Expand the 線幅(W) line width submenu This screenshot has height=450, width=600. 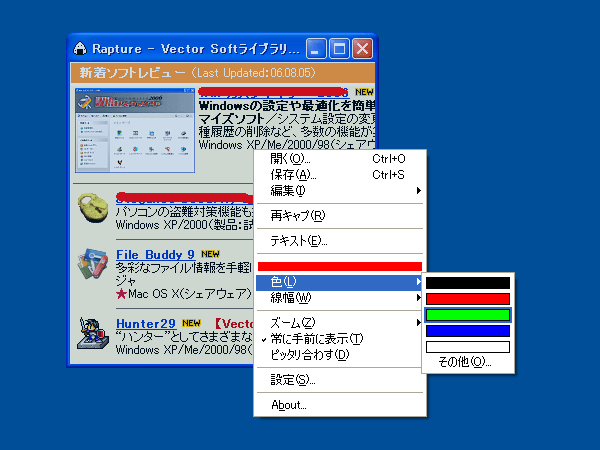[340, 298]
